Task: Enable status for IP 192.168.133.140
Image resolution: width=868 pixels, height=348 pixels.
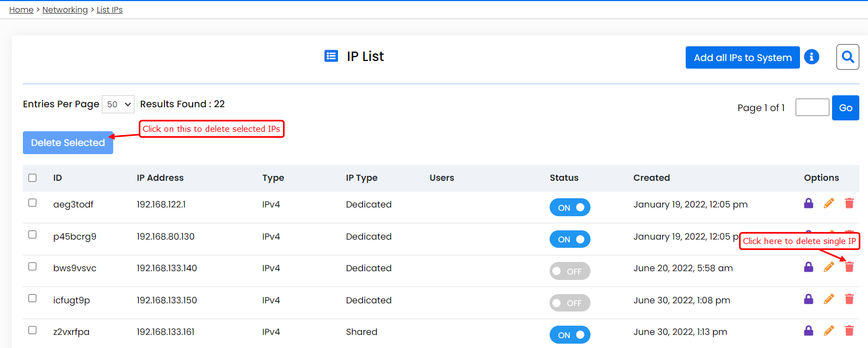Action: (570, 271)
